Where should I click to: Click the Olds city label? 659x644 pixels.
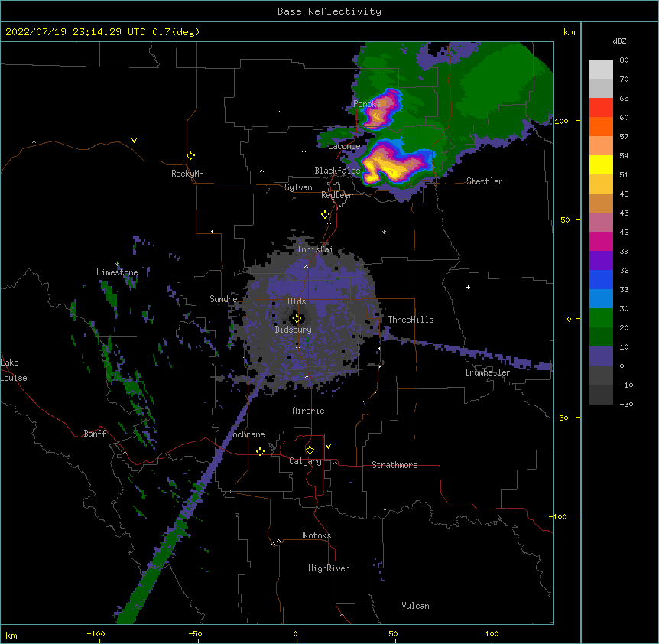pyautogui.click(x=297, y=301)
